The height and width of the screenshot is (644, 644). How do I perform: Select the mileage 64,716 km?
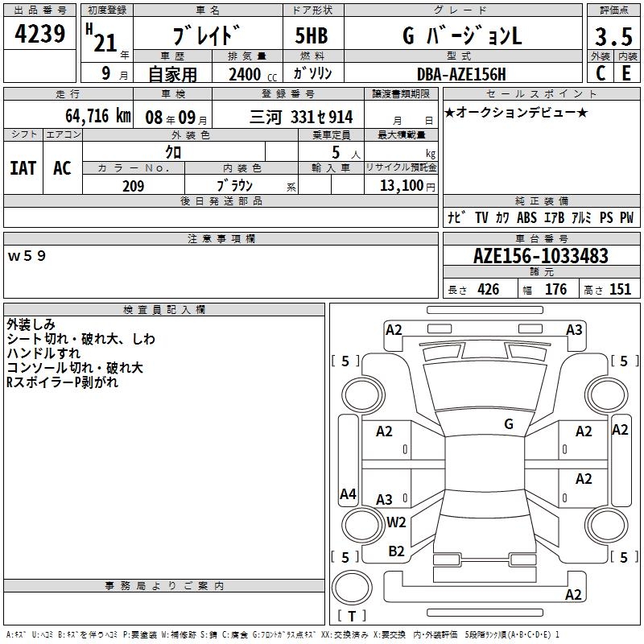(98, 116)
